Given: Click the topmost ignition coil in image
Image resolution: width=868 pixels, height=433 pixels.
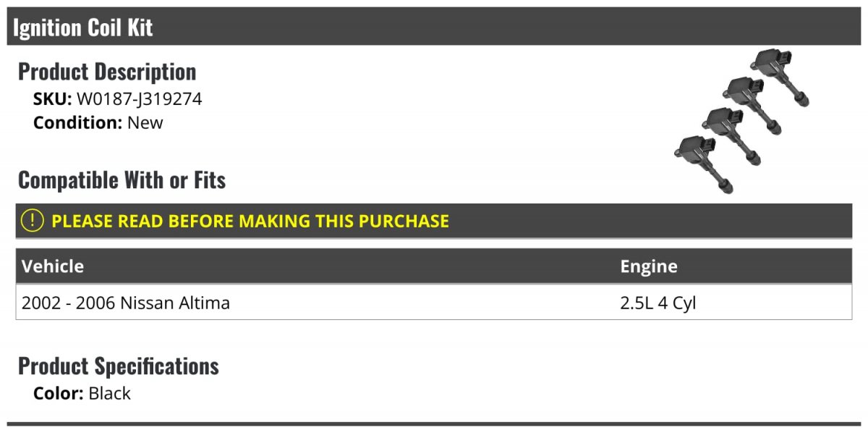Looking at the screenshot, I should pyautogui.click(x=780, y=76).
